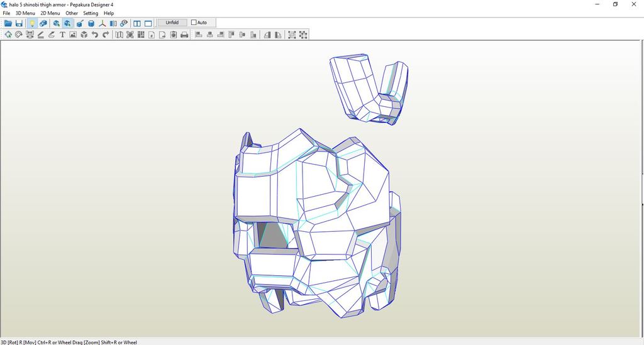Click the align right icon
This screenshot has height=345, width=644.
[x=220, y=35]
